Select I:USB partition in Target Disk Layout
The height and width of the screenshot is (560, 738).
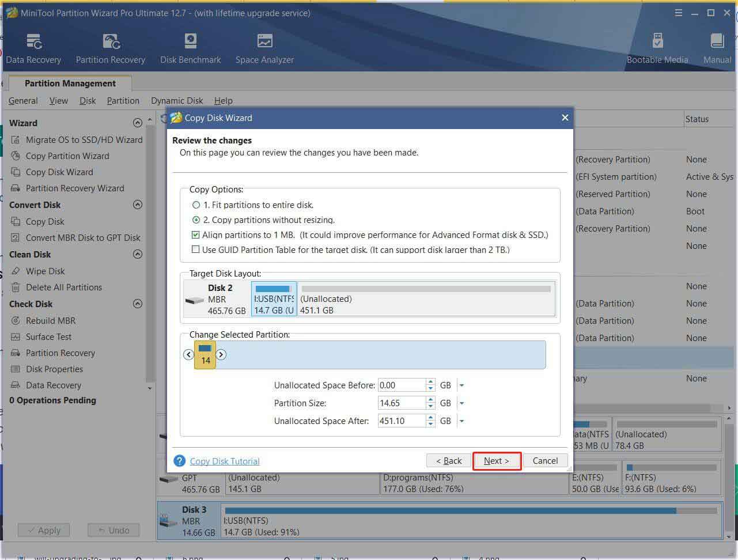point(274,298)
